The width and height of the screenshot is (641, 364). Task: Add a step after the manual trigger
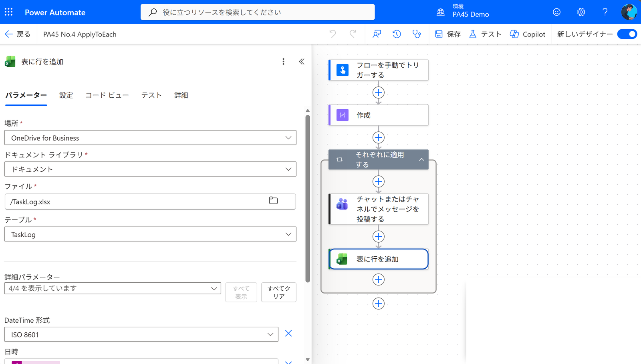pos(379,93)
